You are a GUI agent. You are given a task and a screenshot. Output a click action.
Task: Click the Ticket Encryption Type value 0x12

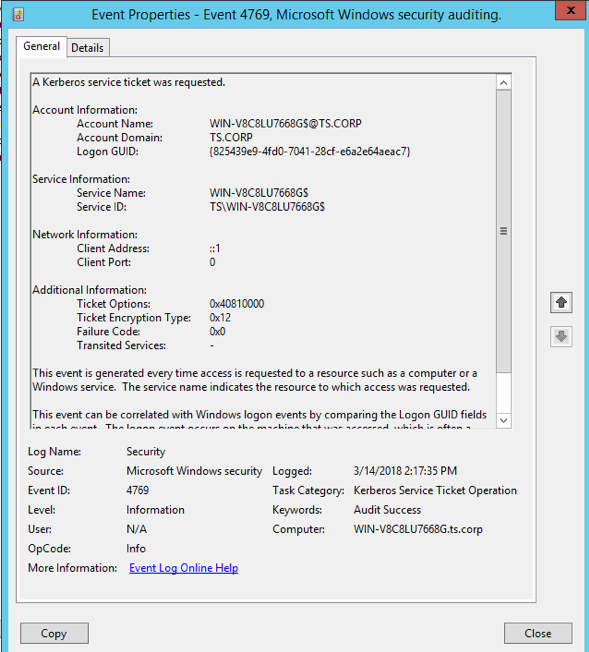220,318
